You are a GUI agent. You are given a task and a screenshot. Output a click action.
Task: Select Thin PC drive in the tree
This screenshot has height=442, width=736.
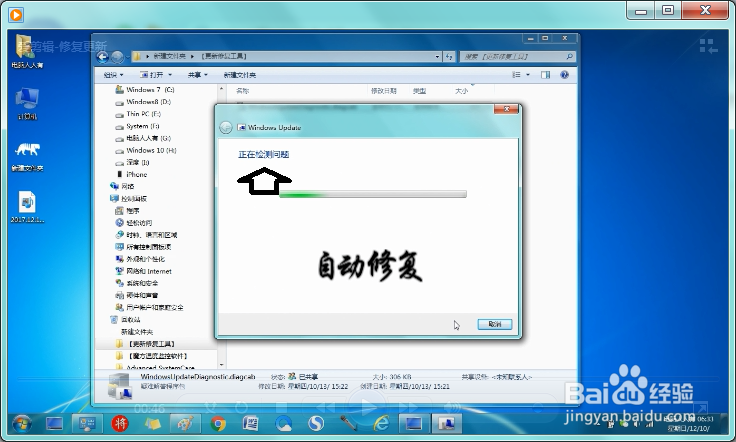[x=138, y=114]
